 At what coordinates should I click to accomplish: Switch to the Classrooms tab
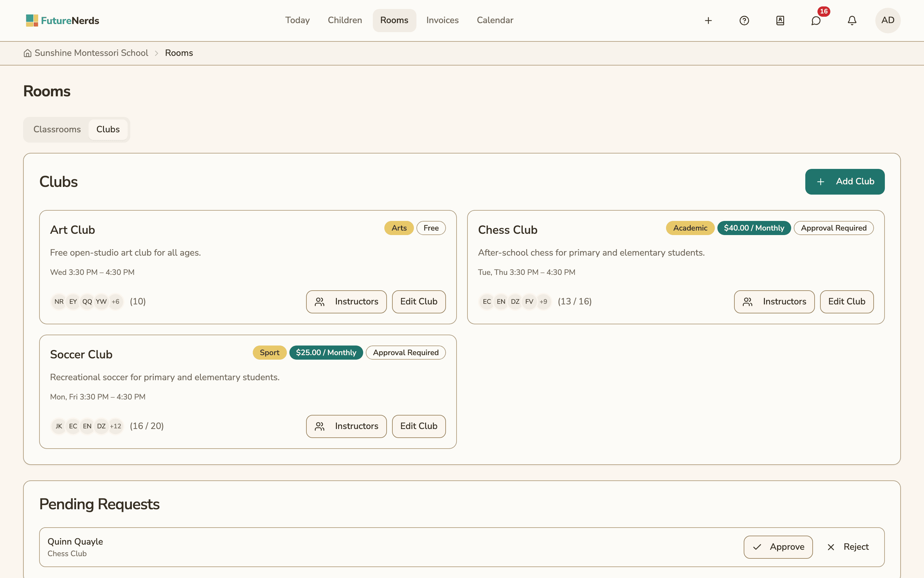click(57, 130)
